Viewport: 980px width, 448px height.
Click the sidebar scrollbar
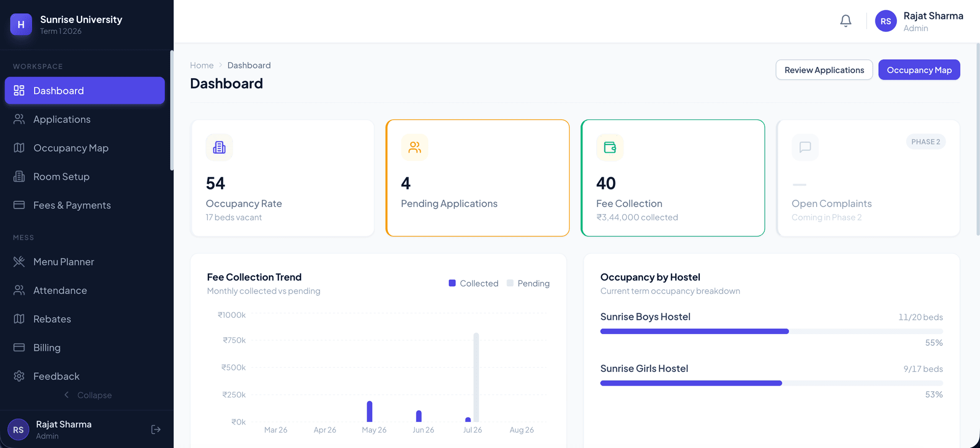tap(171, 110)
